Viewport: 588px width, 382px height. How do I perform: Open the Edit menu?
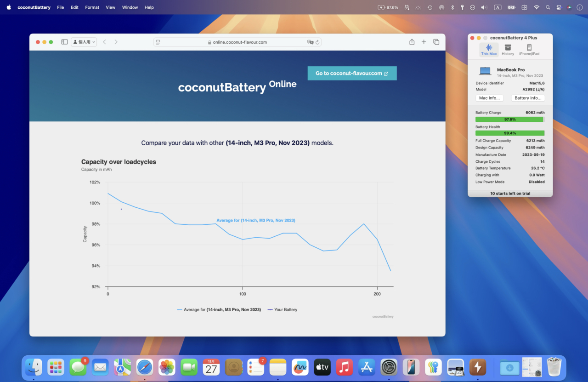click(74, 7)
